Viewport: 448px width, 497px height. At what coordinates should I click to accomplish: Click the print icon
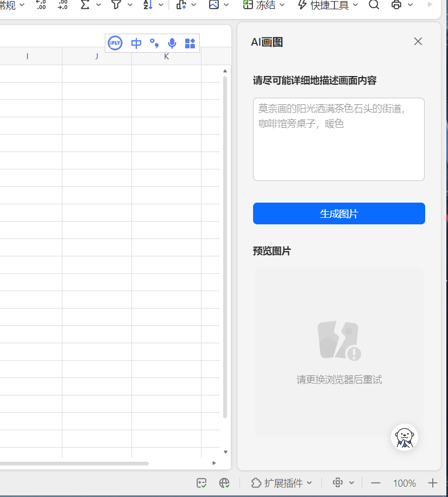[x=396, y=4]
